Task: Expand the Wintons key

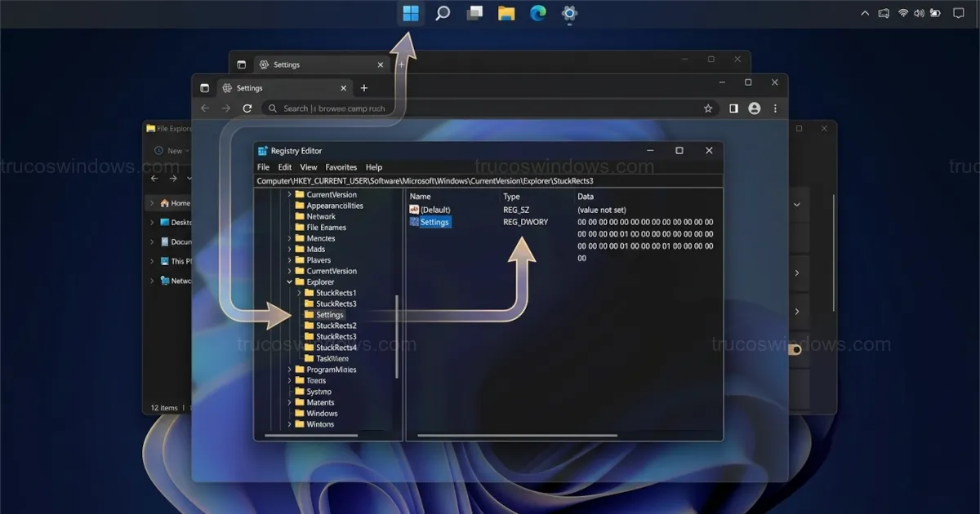Action: pyautogui.click(x=290, y=424)
